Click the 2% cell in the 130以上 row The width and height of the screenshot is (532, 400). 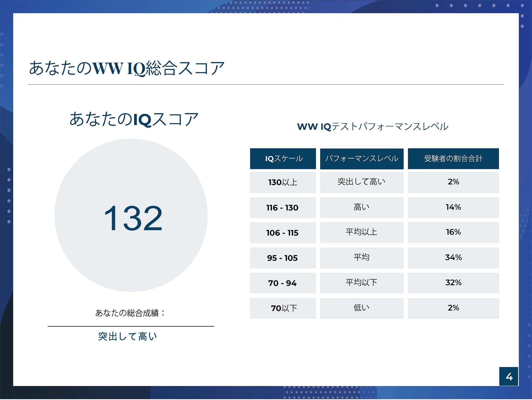453,182
